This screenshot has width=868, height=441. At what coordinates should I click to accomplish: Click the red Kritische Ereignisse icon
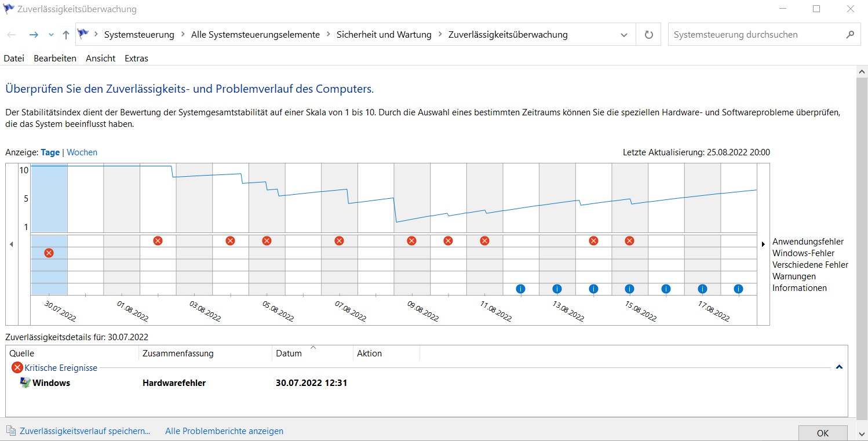17,367
